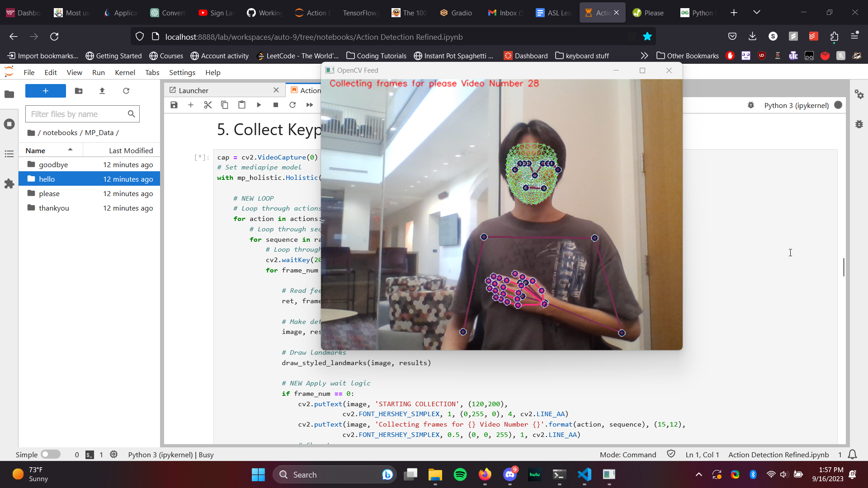Open Spotify from the Windows taskbar
Image resolution: width=868 pixels, height=488 pixels.
click(460, 474)
